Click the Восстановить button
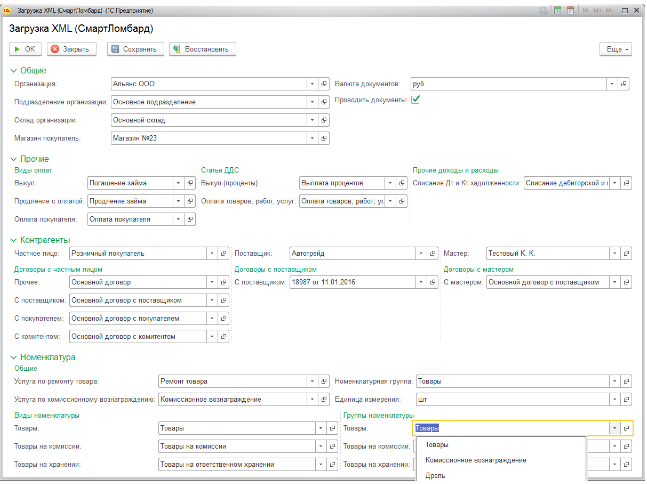This screenshot has width=647, height=484. [202, 49]
